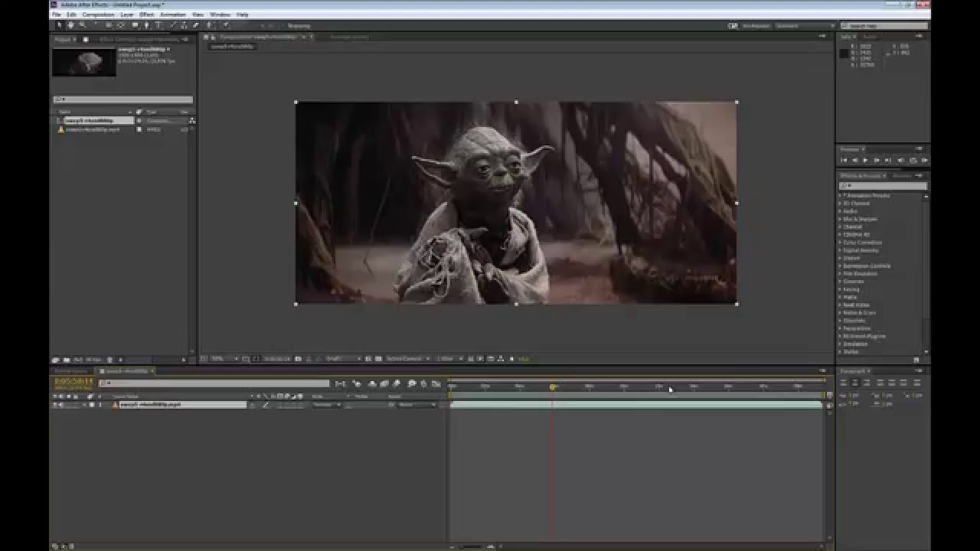Expand the Blur & Sharpen effects category
The height and width of the screenshot is (551, 980).
[840, 219]
